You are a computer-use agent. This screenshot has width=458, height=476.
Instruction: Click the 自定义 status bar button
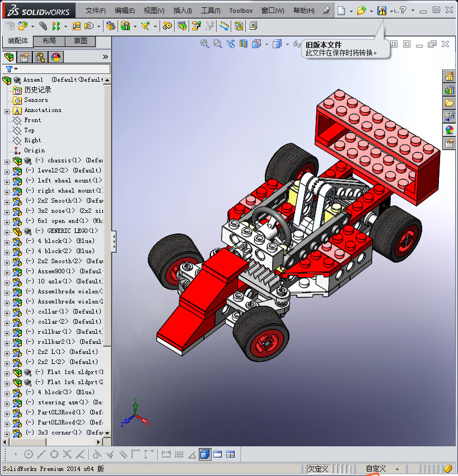[x=376, y=468]
